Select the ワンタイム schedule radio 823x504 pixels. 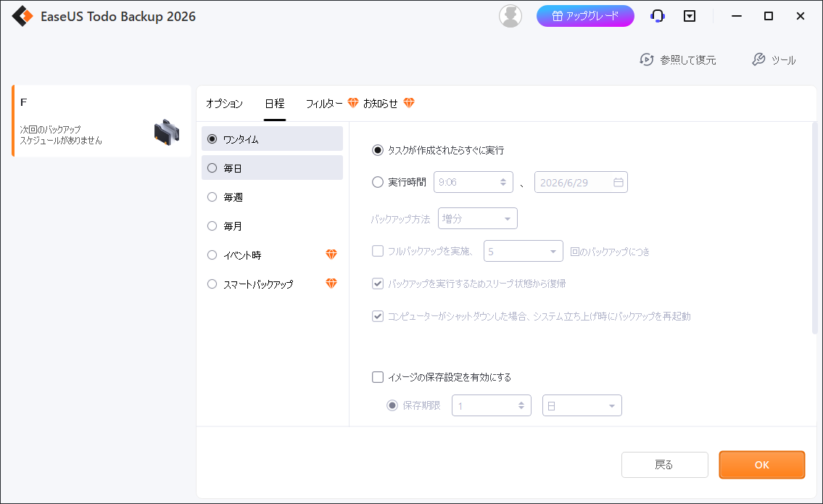point(212,139)
